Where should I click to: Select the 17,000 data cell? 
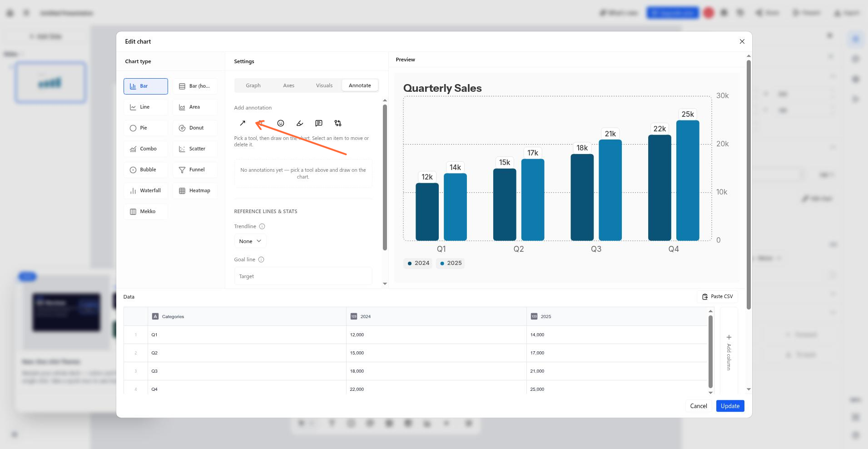[617, 353]
